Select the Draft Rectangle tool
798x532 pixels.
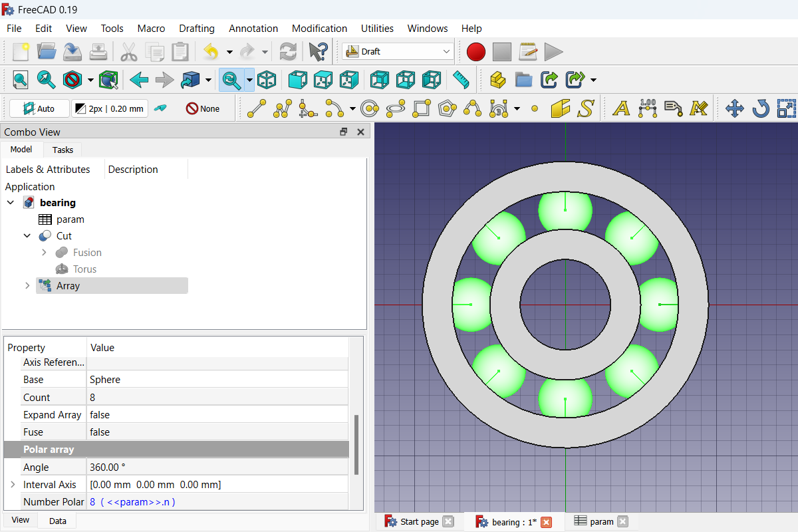[x=422, y=108]
